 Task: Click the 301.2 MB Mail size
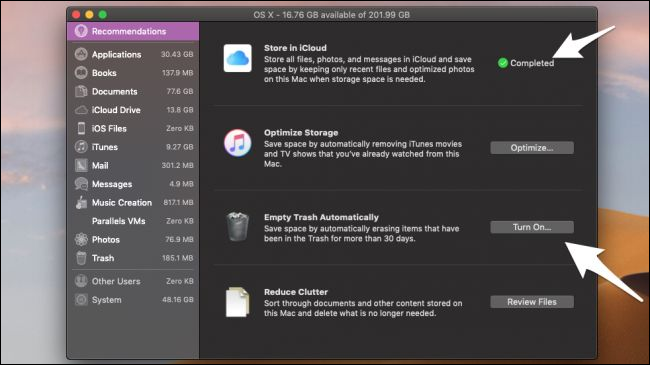pos(177,165)
